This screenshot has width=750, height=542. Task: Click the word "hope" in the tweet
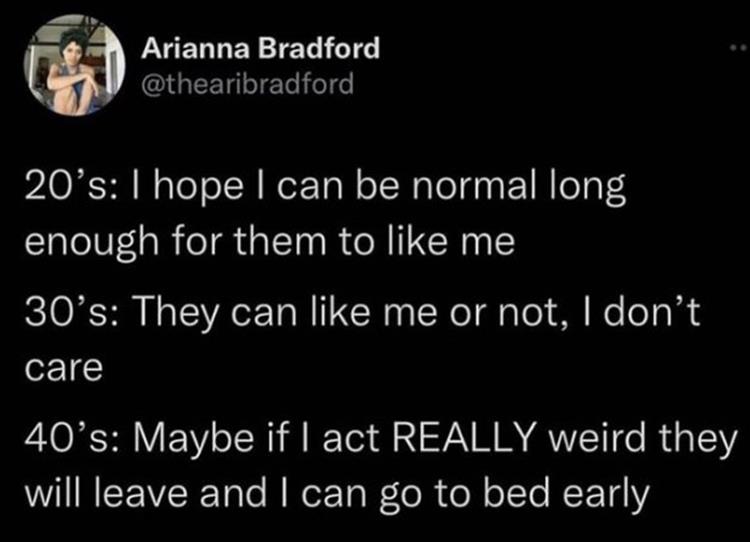tap(176, 189)
